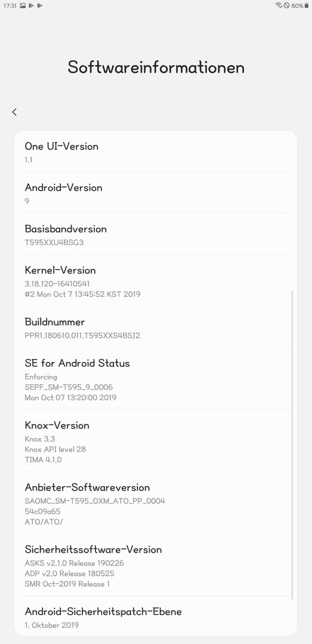Tap the Wi-Fi status icon
This screenshot has width=312, height=644.
pos(279,5)
